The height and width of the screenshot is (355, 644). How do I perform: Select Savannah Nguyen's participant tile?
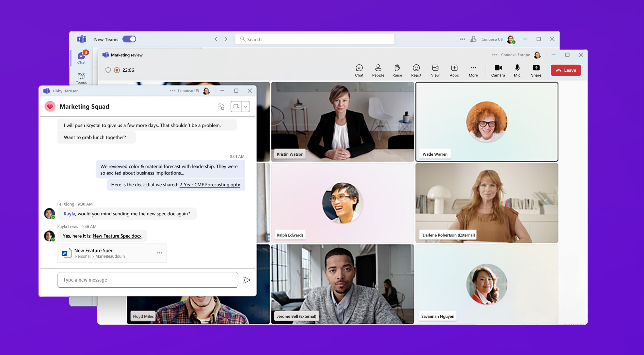pos(487,284)
